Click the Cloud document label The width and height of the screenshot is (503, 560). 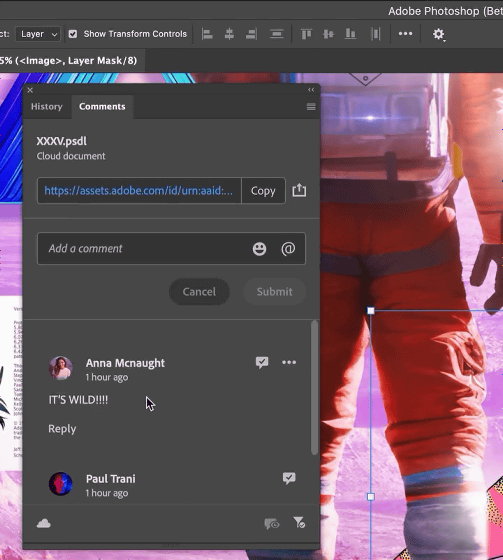tap(71, 156)
